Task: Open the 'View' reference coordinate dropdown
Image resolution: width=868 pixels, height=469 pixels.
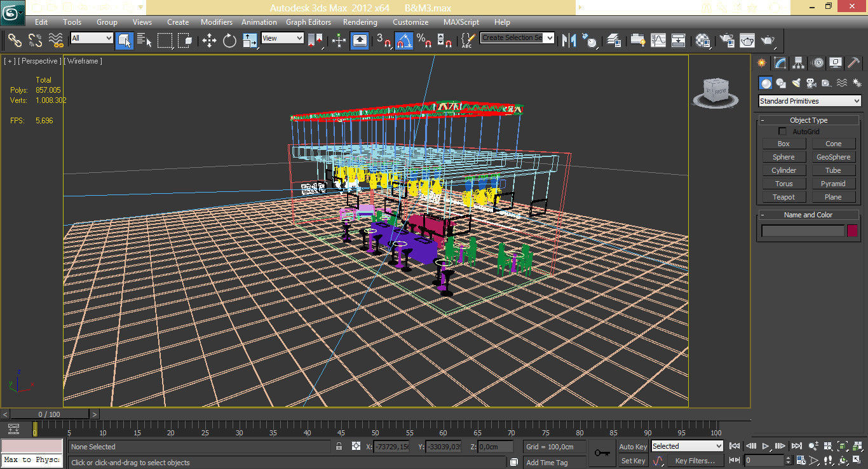Action: 282,38
